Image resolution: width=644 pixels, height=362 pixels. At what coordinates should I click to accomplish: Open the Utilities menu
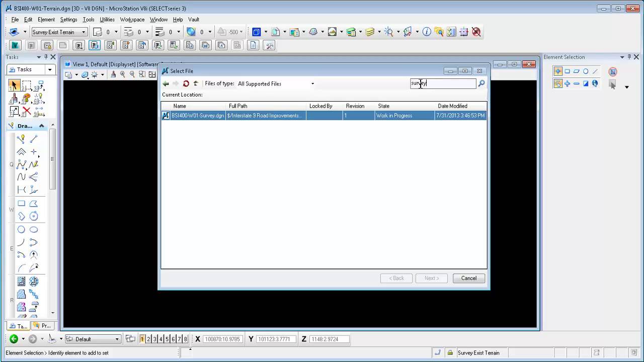[x=106, y=19]
